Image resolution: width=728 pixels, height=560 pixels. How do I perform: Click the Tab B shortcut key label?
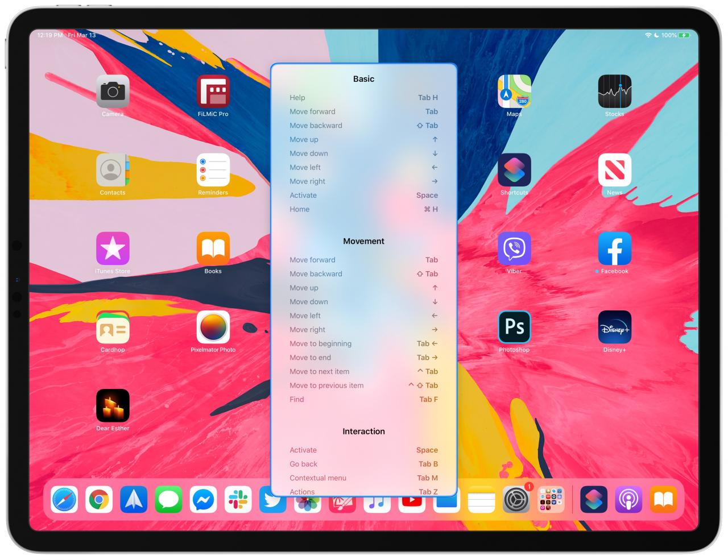[428, 464]
